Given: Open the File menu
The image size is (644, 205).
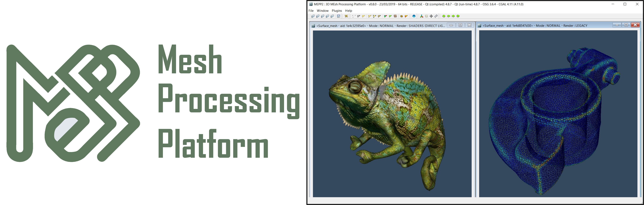Looking at the screenshot, I should coord(311,11).
